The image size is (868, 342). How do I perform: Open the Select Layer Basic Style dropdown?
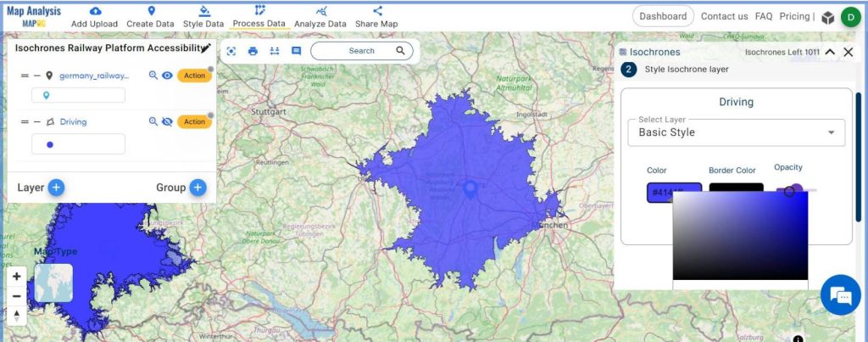click(737, 132)
